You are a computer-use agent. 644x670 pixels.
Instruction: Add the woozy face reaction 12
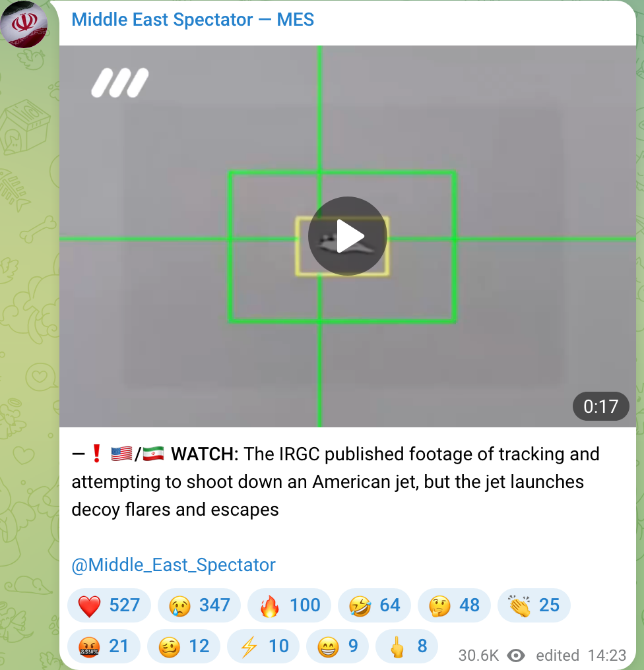(x=184, y=646)
